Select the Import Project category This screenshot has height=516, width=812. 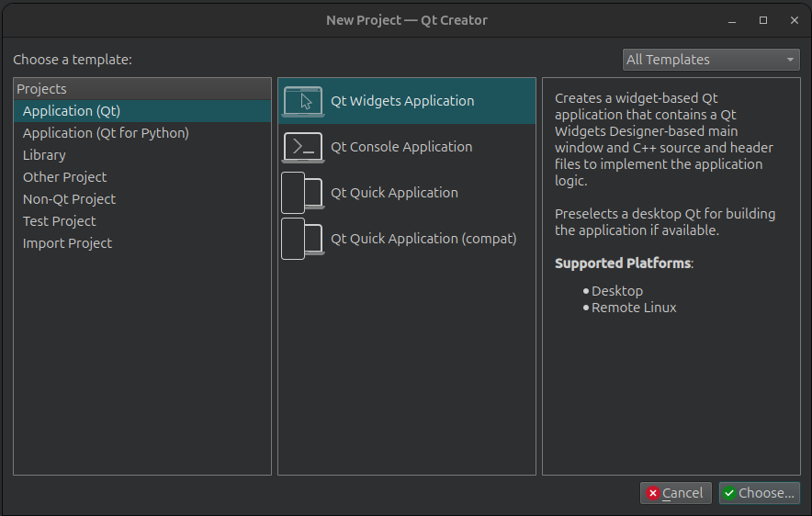pyautogui.click(x=142, y=243)
